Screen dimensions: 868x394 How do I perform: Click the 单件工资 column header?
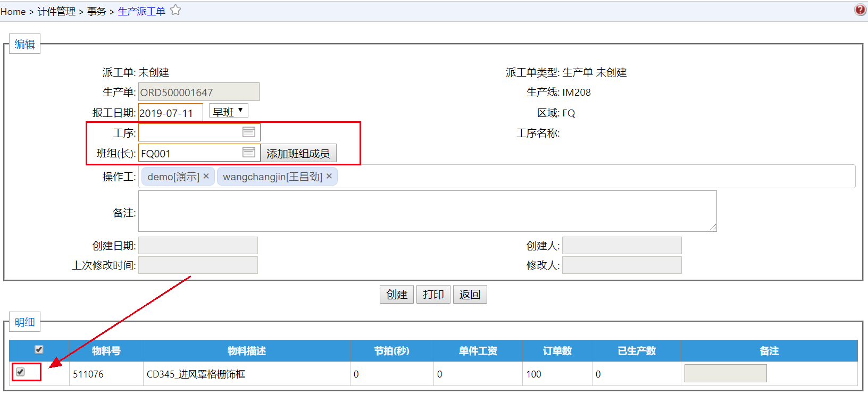478,351
